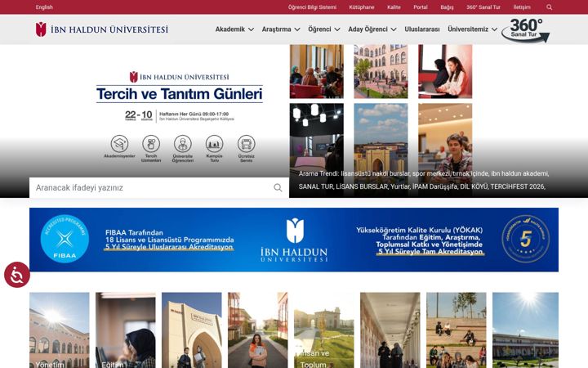Click the card with girl holding folder
The width and height of the screenshot is (588, 368).
point(258,330)
